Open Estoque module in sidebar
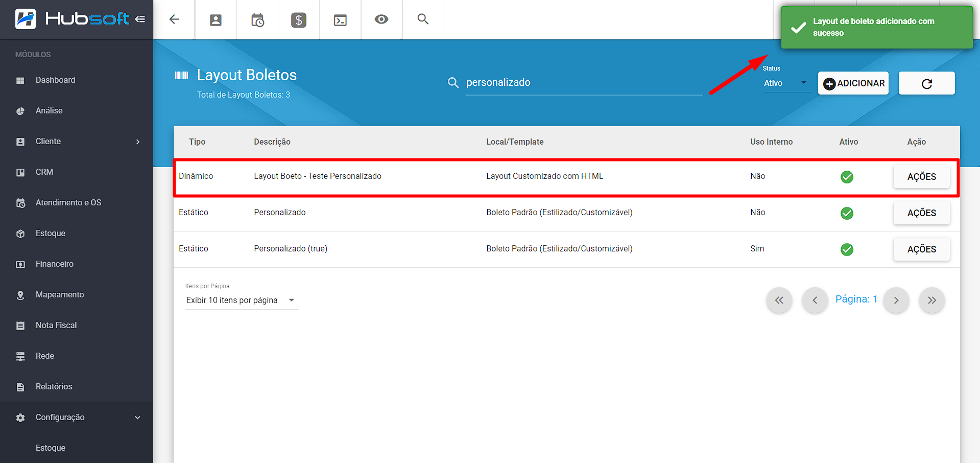Viewport: 980px width, 463px height. point(51,234)
